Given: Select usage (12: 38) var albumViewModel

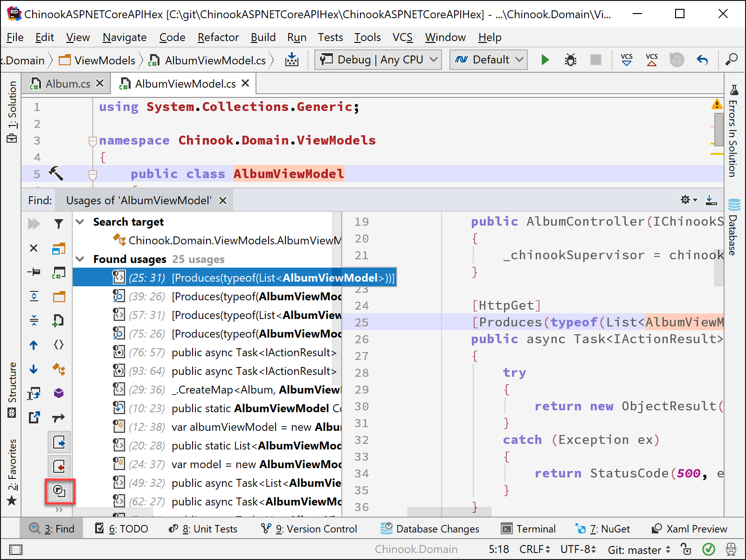Looking at the screenshot, I should (x=207, y=427).
